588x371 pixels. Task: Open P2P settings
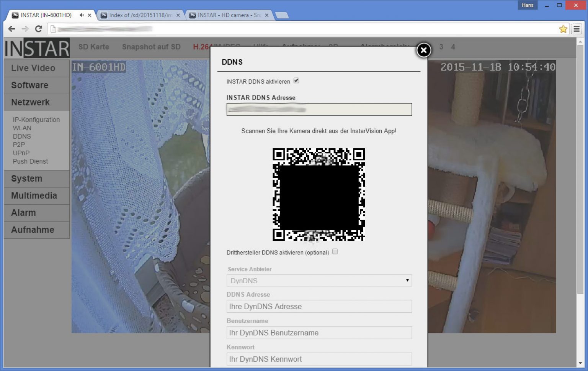click(x=19, y=145)
